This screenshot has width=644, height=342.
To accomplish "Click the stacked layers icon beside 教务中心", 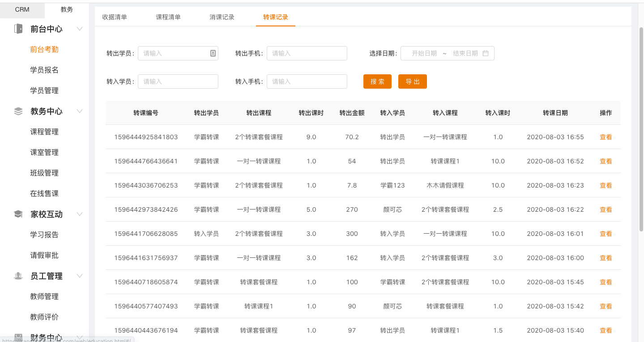I will pos(18,111).
